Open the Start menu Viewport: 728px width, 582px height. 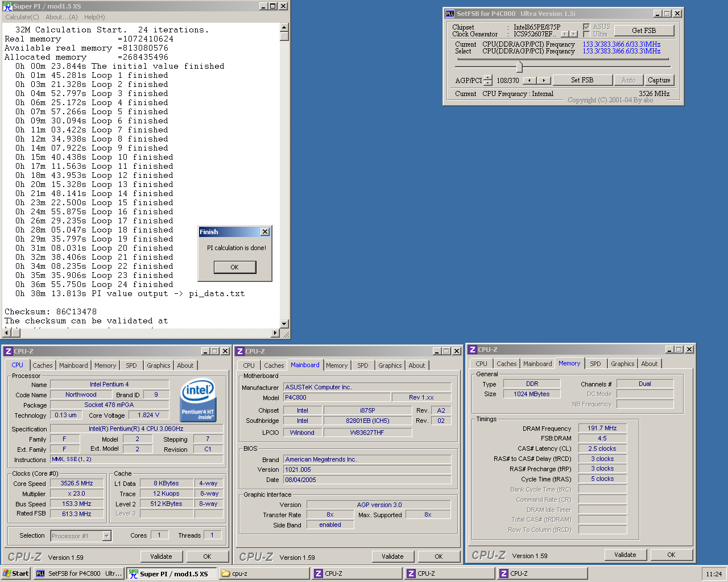pyautogui.click(x=16, y=573)
